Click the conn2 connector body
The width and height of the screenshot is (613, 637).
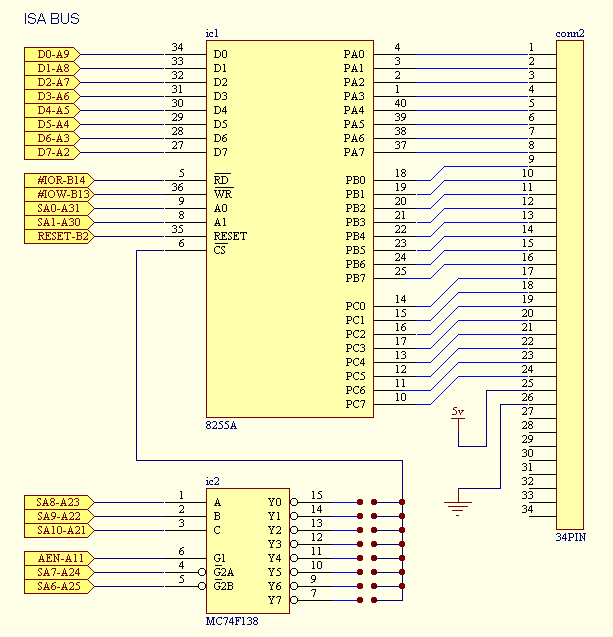pyautogui.click(x=570, y=285)
